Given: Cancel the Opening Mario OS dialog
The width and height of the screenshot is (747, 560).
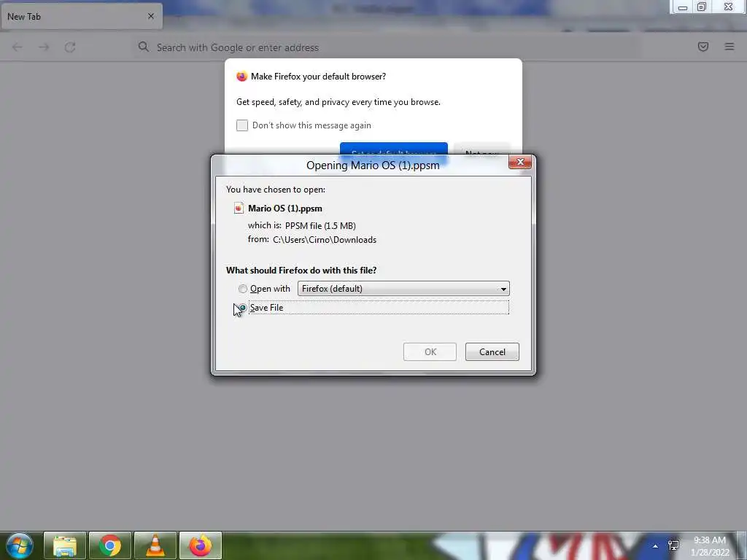Looking at the screenshot, I should coord(492,352).
